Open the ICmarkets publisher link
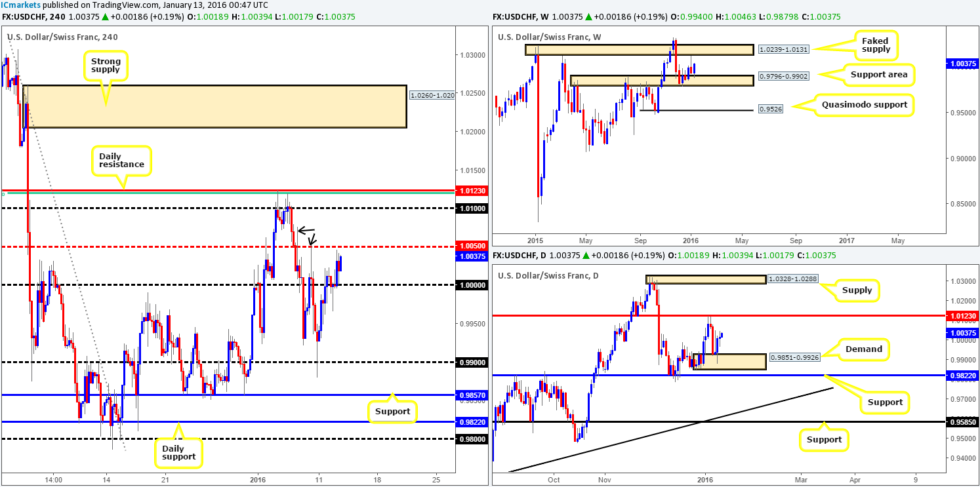980x487 pixels. pyautogui.click(x=20, y=5)
